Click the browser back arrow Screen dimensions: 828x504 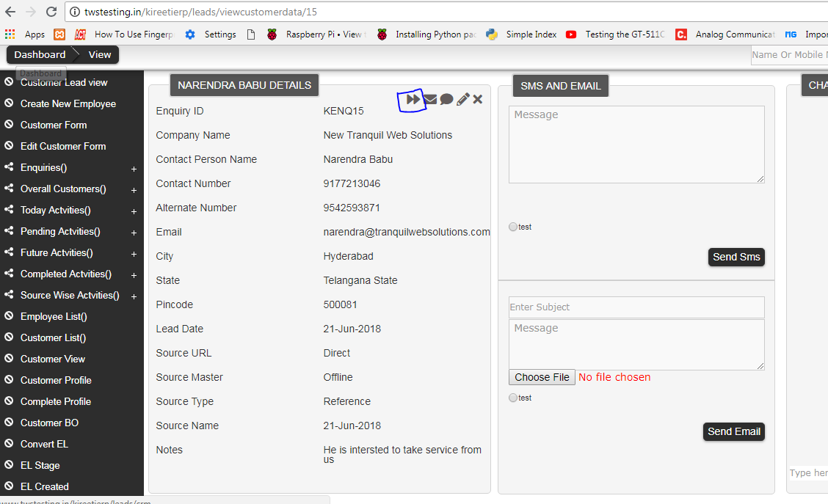pyautogui.click(x=10, y=12)
